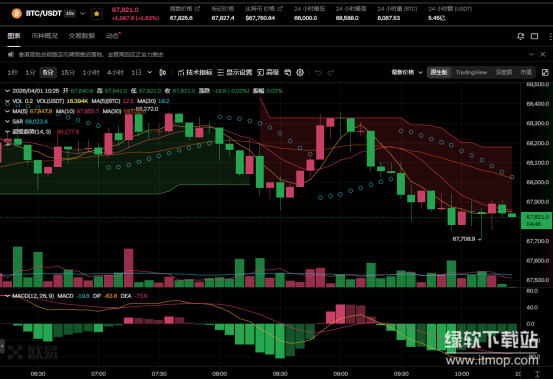Select the 15分 timeframe
553x380 pixels.
point(68,72)
